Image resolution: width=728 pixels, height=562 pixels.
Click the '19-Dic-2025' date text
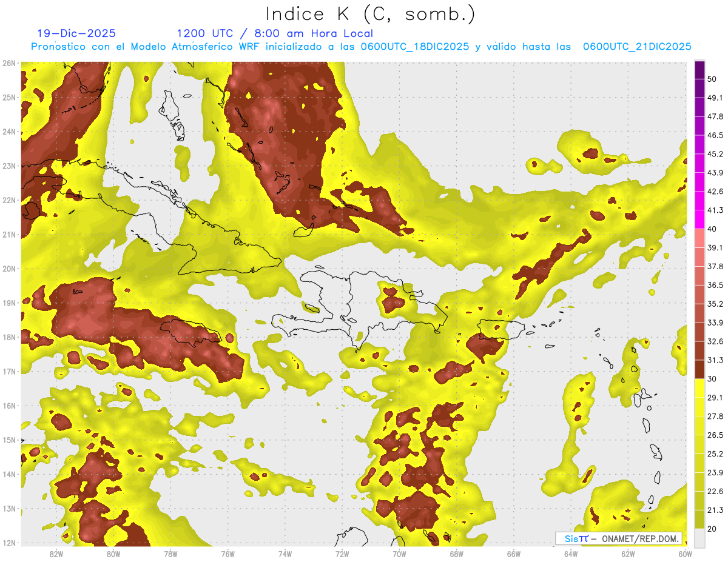tap(76, 33)
